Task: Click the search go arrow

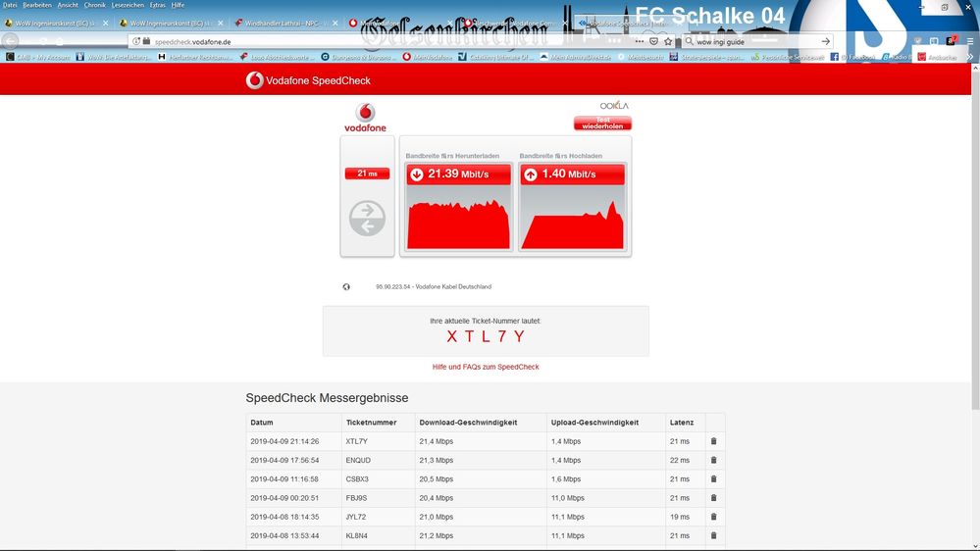Action: 826,41
